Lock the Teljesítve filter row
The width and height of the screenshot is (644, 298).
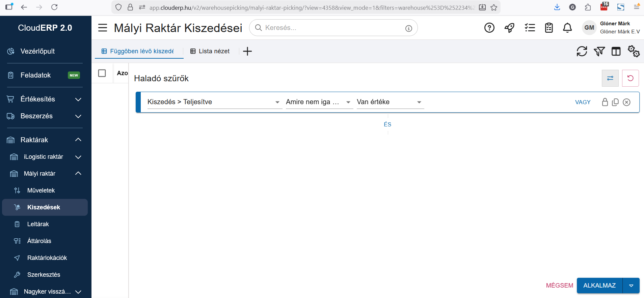pos(605,102)
